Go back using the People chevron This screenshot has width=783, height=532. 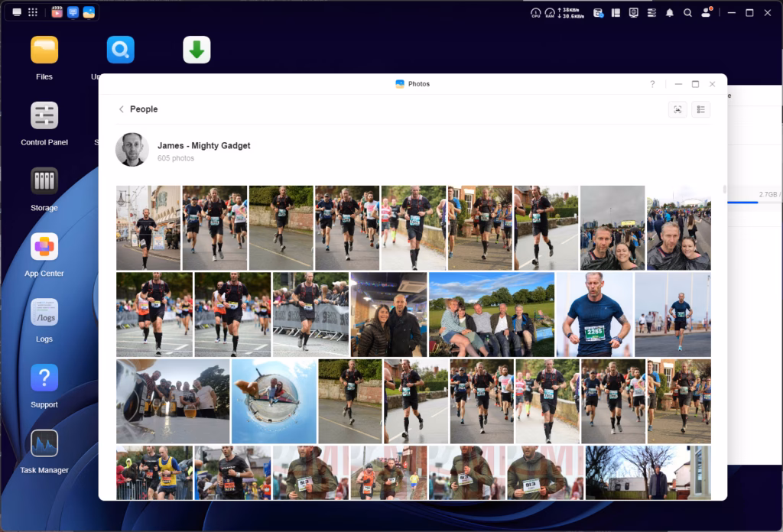coord(121,109)
